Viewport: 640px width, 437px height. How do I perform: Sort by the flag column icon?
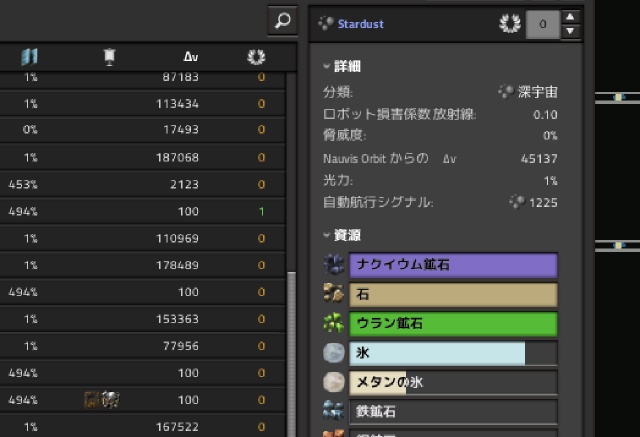click(x=108, y=57)
